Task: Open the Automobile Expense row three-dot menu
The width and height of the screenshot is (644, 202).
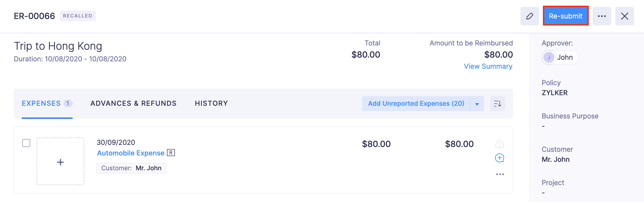Action: pos(500,174)
